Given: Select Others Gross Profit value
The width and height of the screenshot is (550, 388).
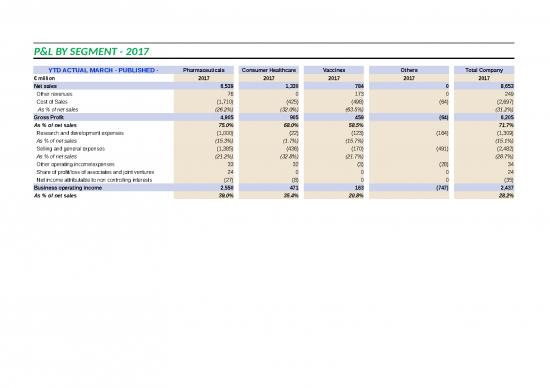Looking at the screenshot, I should click(443, 117).
